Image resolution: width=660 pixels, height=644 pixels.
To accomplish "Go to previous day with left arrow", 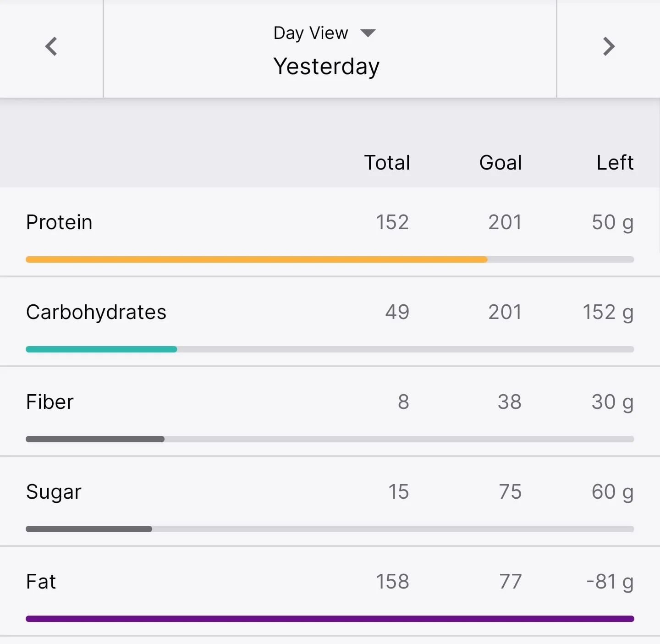I will pos(51,46).
